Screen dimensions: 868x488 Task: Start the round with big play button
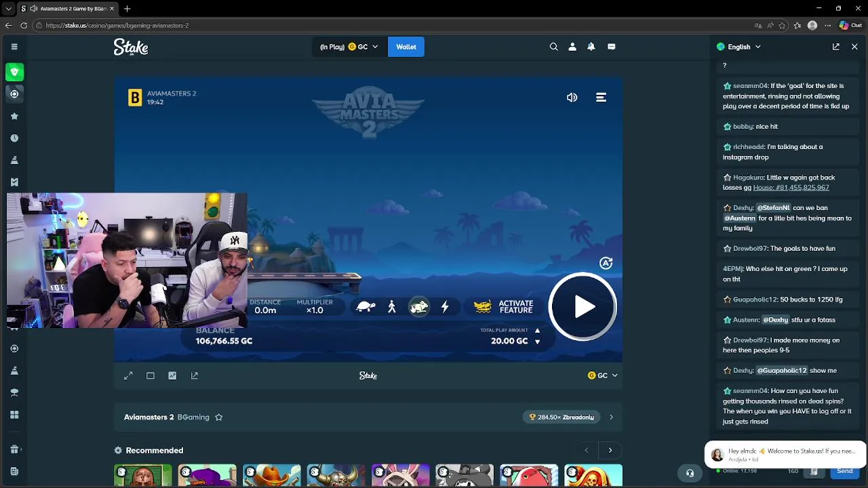pos(583,307)
